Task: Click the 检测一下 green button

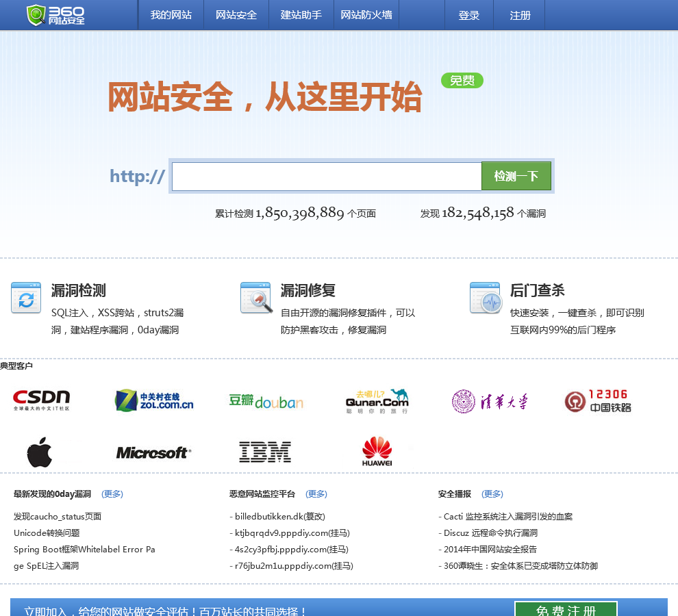Action: (516, 176)
